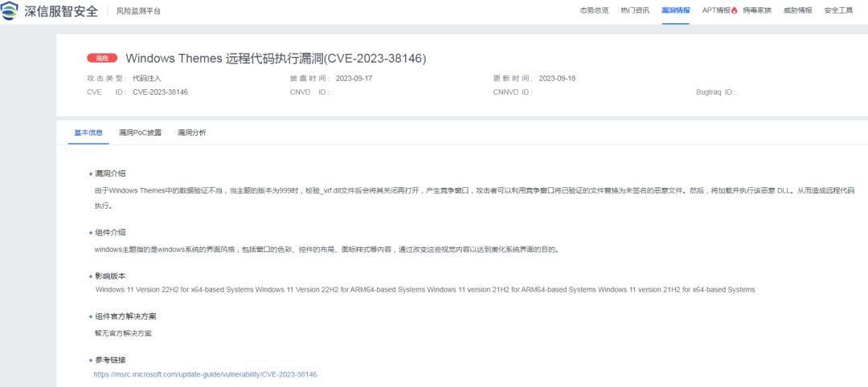Click the 影响版本 section heading
868x387 pixels.
(x=110, y=275)
